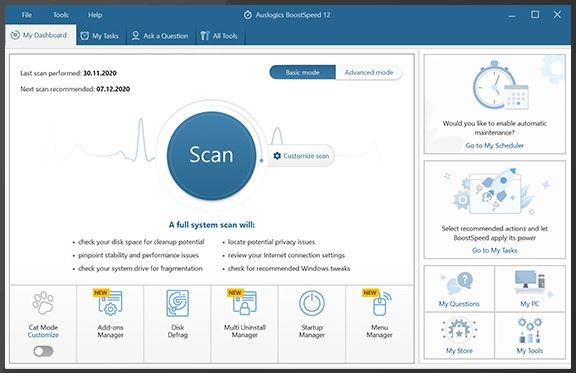Image resolution: width=576 pixels, height=373 pixels.
Task: Open Customize scan settings
Action: point(301,156)
